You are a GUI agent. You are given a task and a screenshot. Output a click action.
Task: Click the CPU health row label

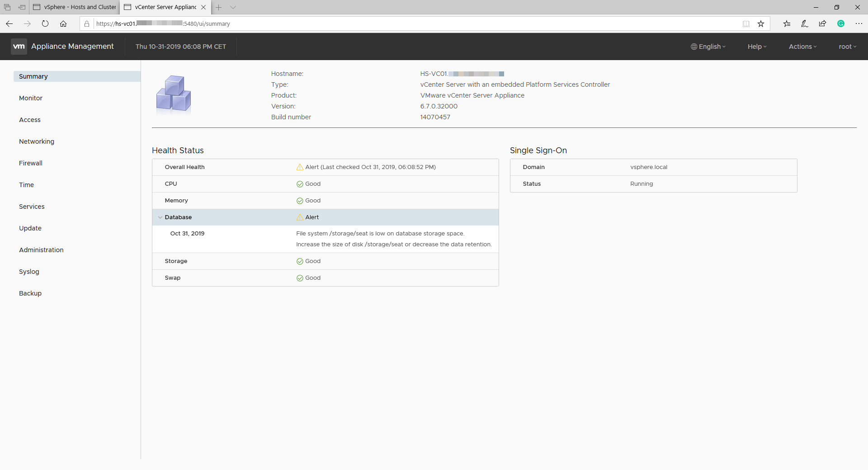[x=171, y=184]
